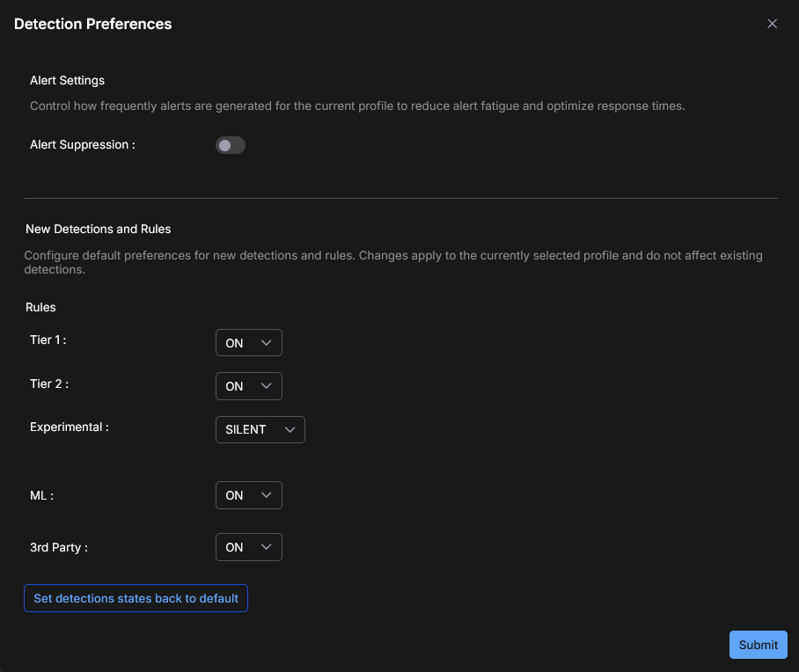Toggle the Alert Suppression switch
This screenshot has height=672, width=799.
click(231, 145)
